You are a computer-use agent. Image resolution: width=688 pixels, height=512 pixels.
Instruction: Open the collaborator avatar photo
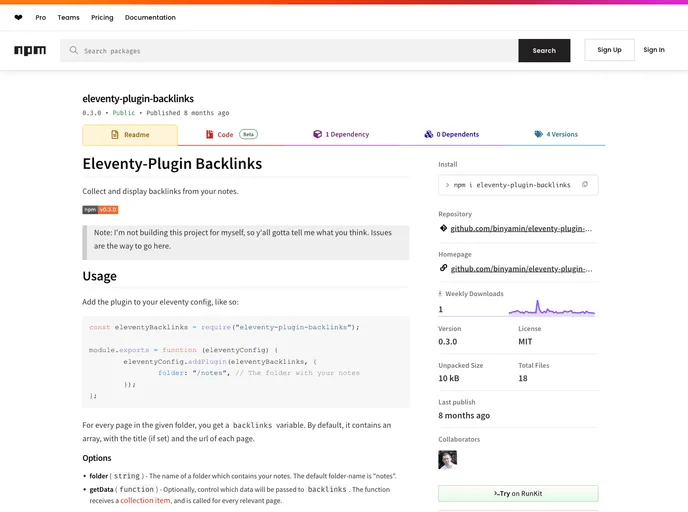click(x=448, y=460)
